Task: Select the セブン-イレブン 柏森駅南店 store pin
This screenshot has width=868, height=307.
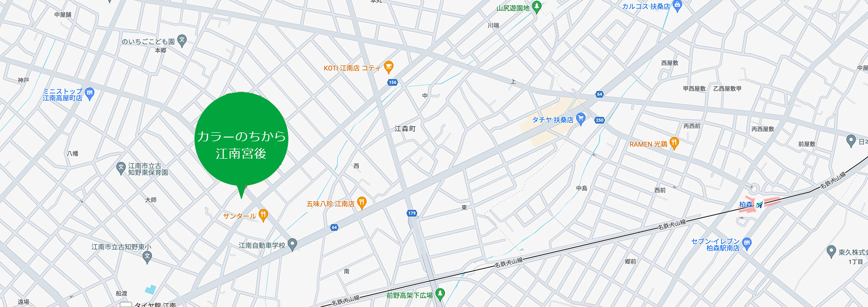Action: [747, 243]
